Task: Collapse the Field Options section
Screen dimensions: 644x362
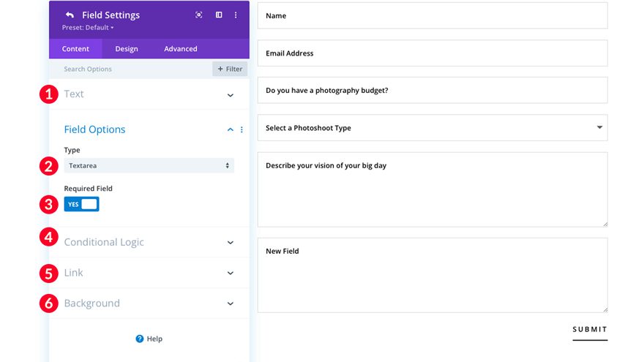Action: (x=230, y=130)
